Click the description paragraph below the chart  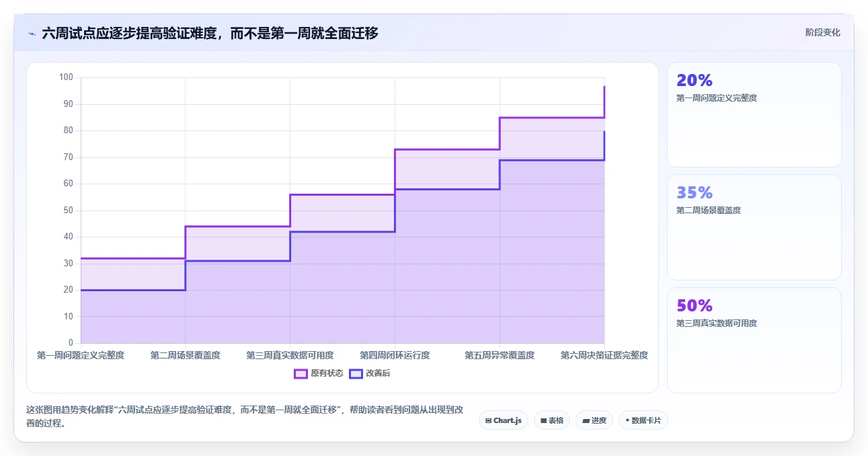[x=244, y=416]
